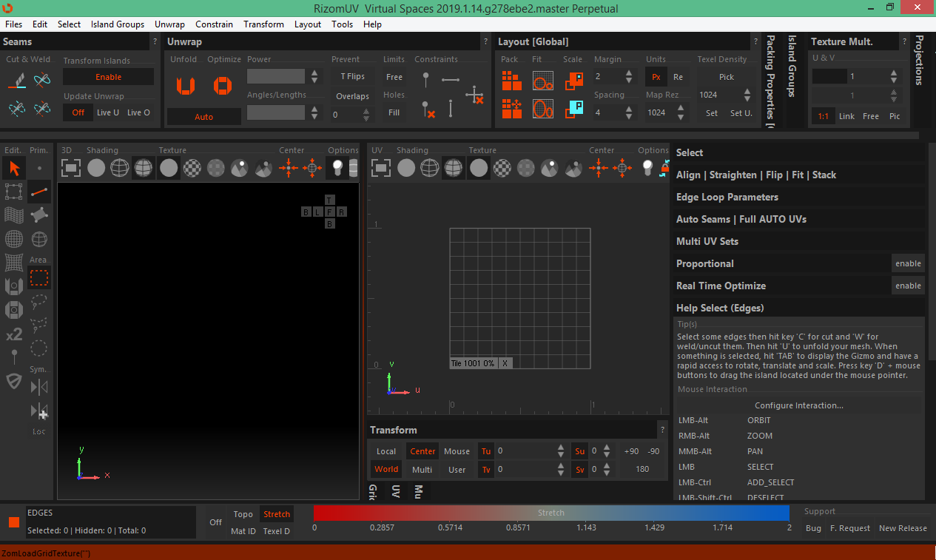
Task: Enable Real Time Optimize
Action: pyautogui.click(x=908, y=286)
